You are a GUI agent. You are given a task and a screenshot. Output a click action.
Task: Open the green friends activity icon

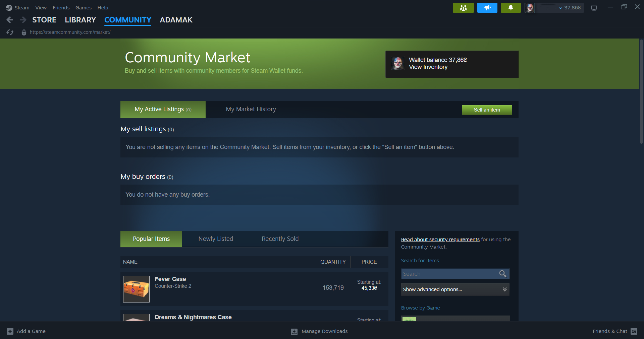tap(463, 8)
